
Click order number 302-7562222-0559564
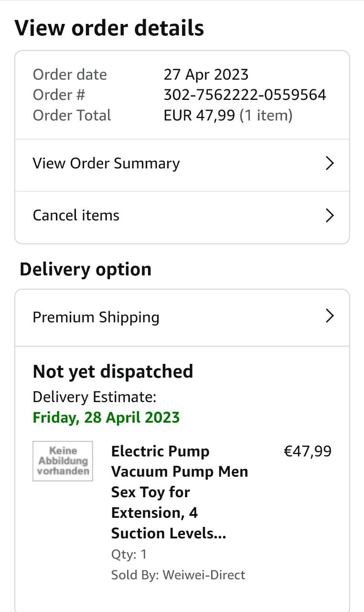click(245, 95)
